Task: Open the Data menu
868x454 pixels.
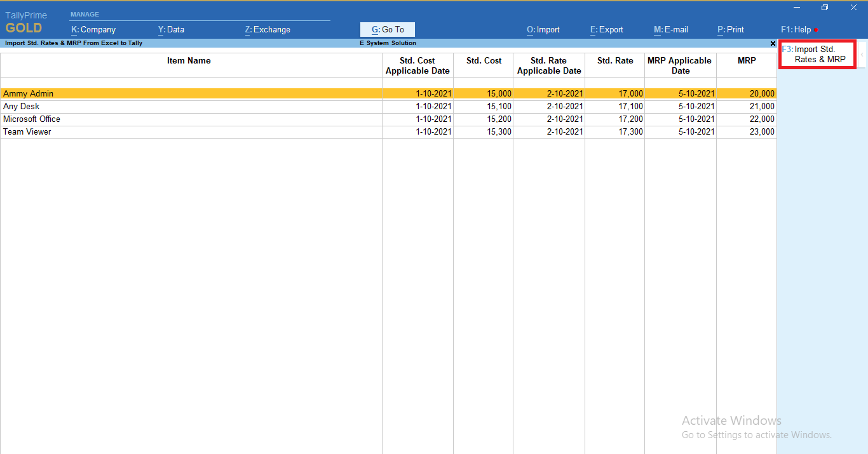Action: click(x=170, y=29)
